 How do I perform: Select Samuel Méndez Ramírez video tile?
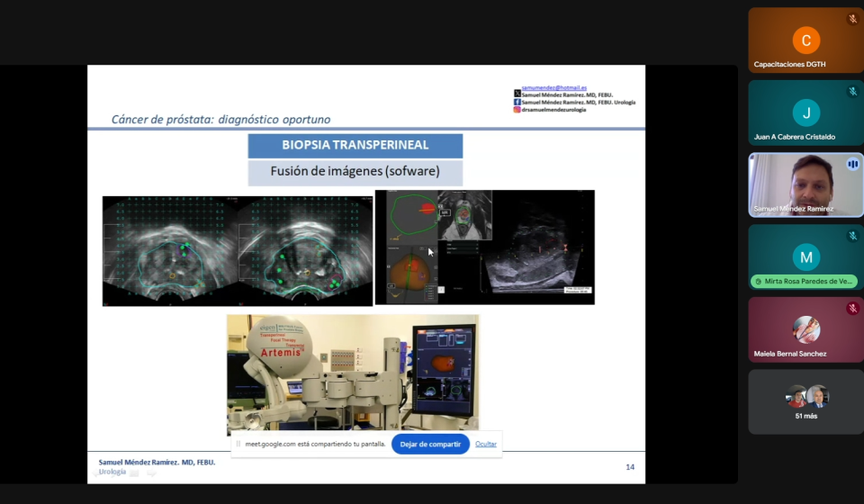point(804,183)
